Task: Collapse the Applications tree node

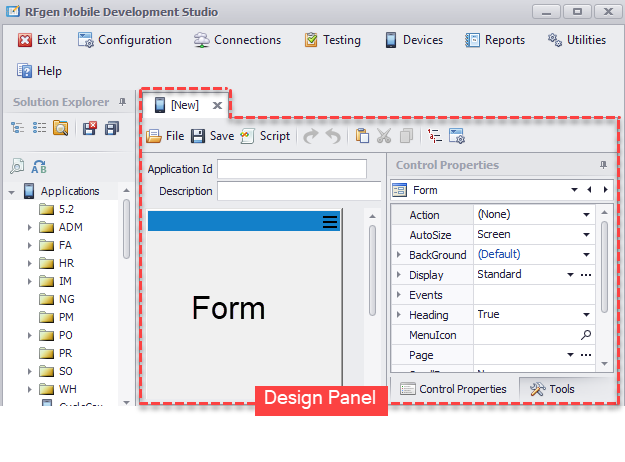Action: (12, 192)
